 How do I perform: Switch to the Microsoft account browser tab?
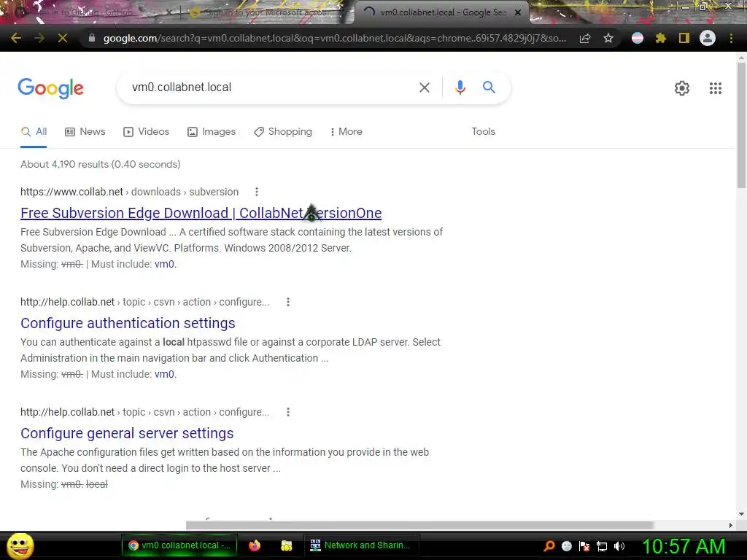click(x=267, y=12)
